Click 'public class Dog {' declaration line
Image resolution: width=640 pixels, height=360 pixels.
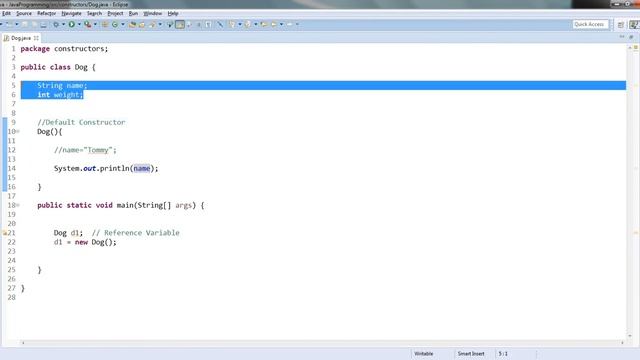[x=58, y=67]
